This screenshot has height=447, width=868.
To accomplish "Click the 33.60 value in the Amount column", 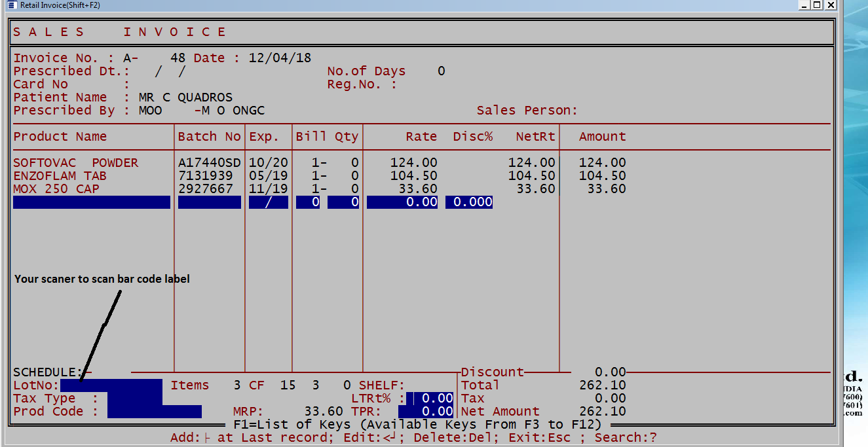I will [607, 189].
